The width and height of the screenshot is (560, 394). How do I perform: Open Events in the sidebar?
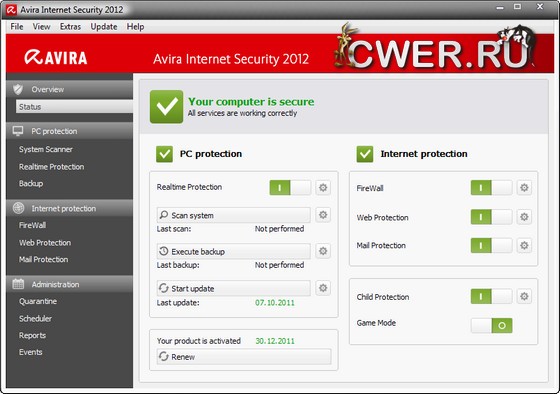[31, 352]
